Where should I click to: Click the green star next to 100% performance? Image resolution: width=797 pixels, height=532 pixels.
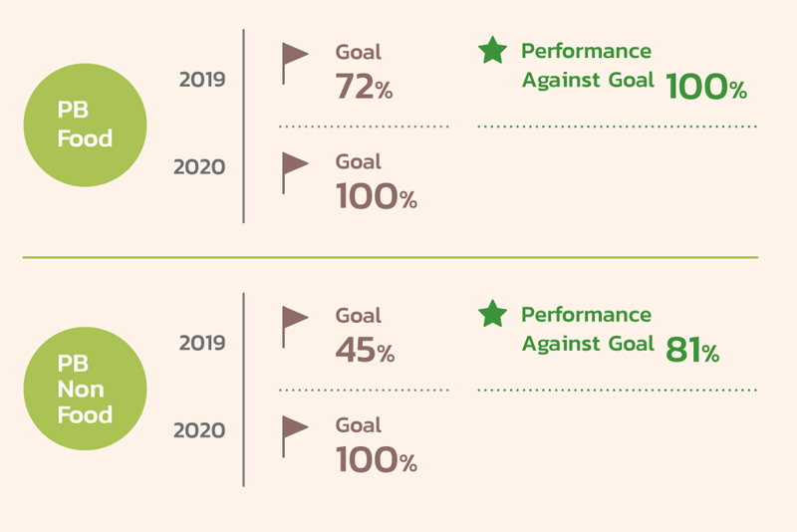tap(492, 50)
